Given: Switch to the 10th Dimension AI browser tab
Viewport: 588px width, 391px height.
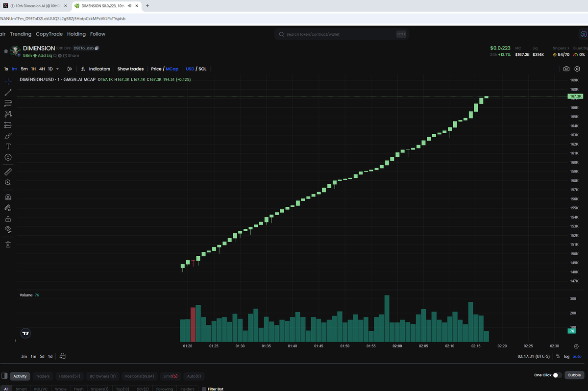Looking at the screenshot, I should point(35,6).
